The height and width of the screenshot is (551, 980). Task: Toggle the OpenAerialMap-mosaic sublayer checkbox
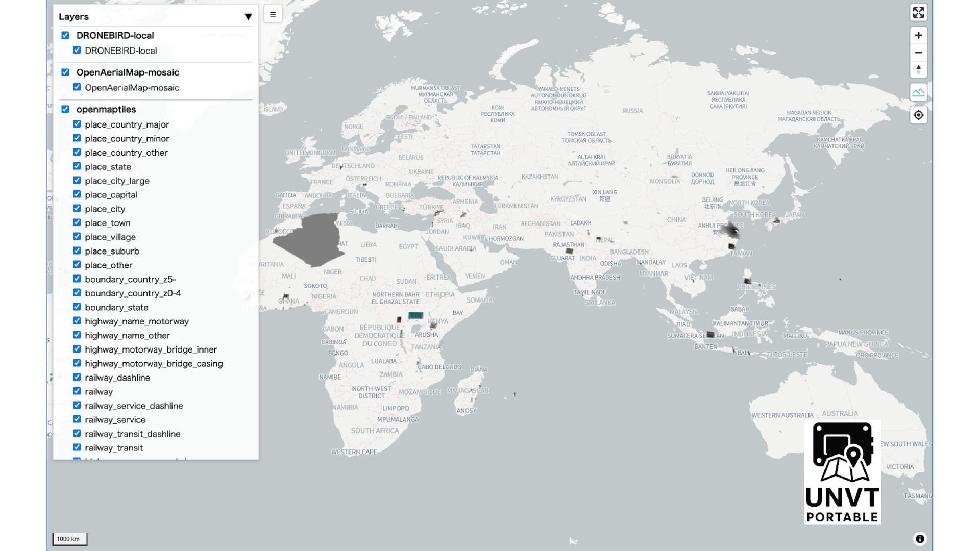point(77,87)
